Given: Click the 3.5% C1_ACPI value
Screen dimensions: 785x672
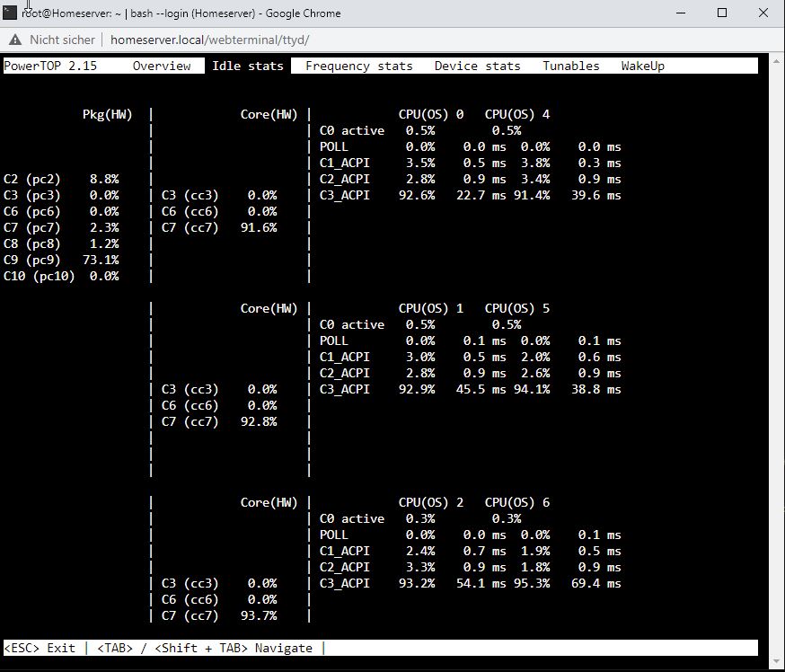Looking at the screenshot, I should (x=420, y=164).
